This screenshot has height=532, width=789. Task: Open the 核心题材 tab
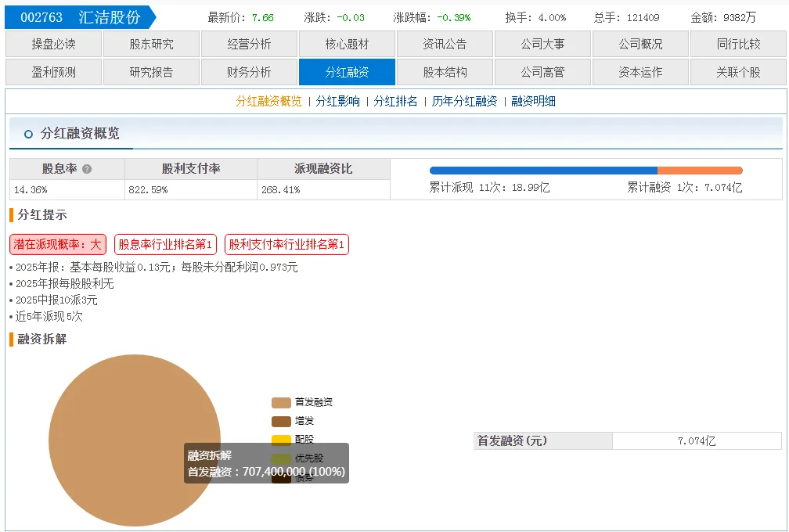coord(347,44)
